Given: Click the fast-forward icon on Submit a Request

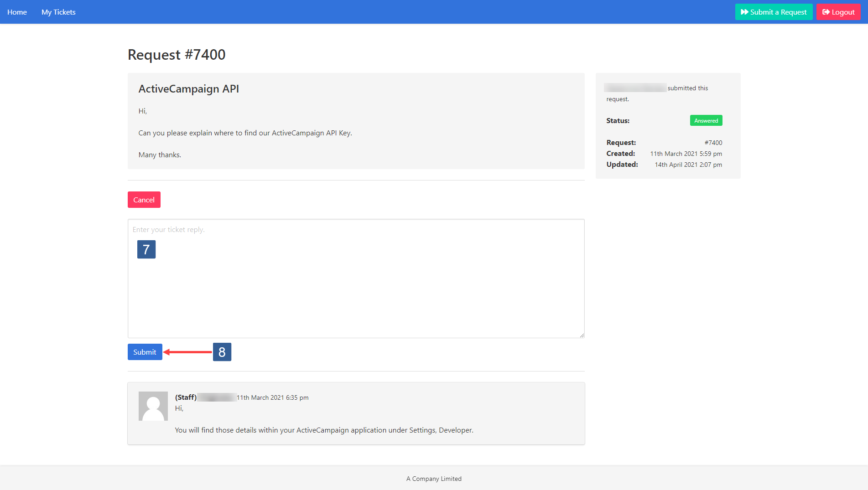Looking at the screenshot, I should point(745,12).
